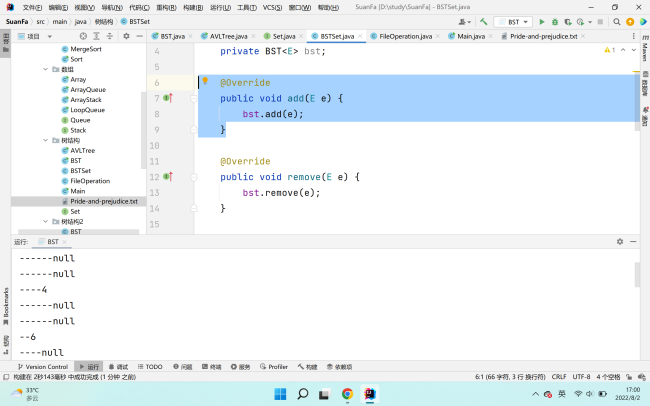Open Profiler tool window button

(x=274, y=367)
